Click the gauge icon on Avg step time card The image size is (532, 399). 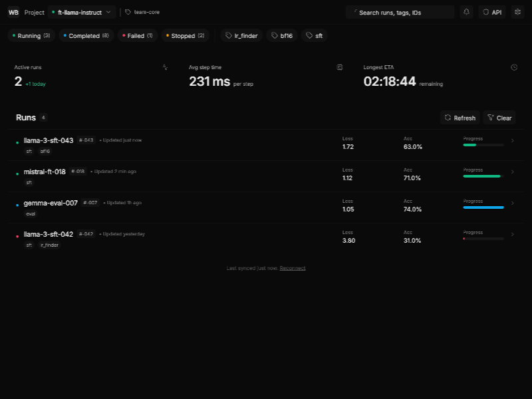point(339,67)
